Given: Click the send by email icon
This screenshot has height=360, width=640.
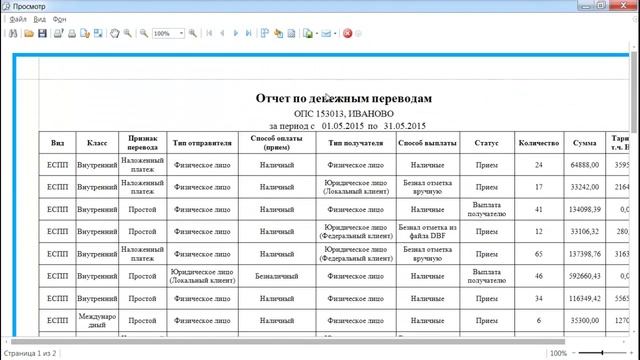Looking at the screenshot, I should point(326,33).
